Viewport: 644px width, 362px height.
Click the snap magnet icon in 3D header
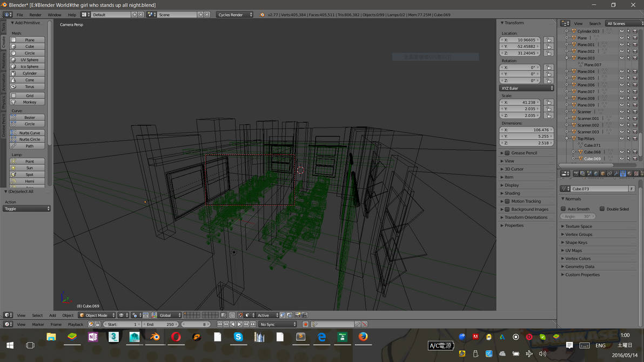tap(240, 315)
